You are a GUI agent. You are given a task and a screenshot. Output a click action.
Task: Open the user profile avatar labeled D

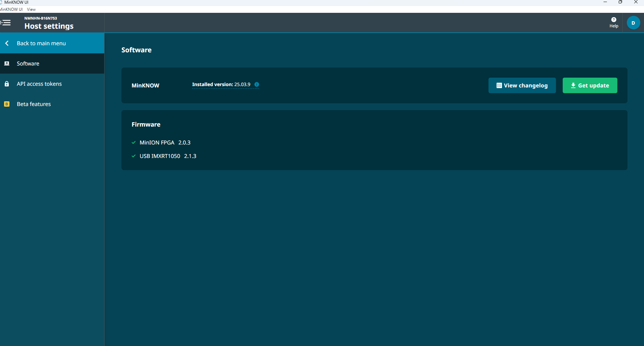[633, 23]
